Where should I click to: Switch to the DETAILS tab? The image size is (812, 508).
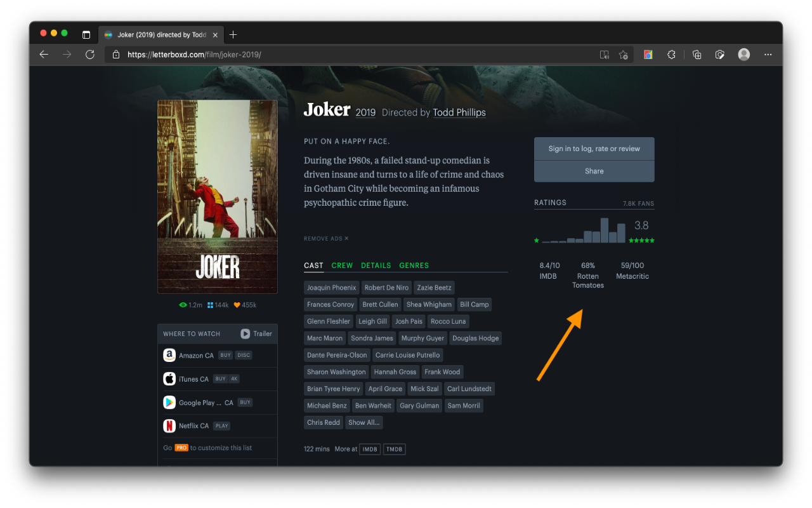(x=376, y=265)
